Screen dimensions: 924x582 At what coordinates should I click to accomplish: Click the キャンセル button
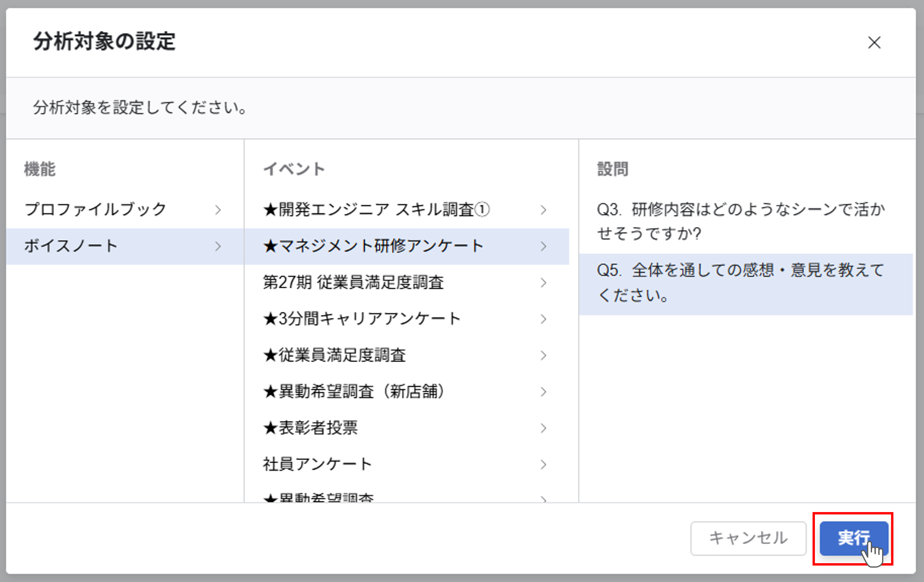[x=748, y=538]
